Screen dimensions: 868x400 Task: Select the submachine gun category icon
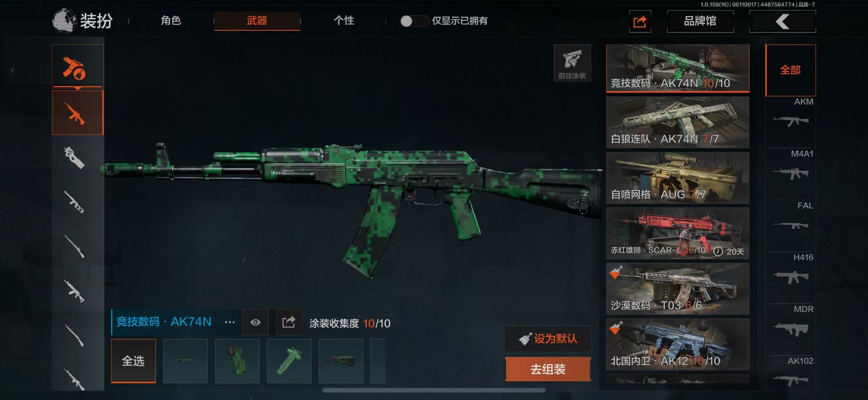75,158
